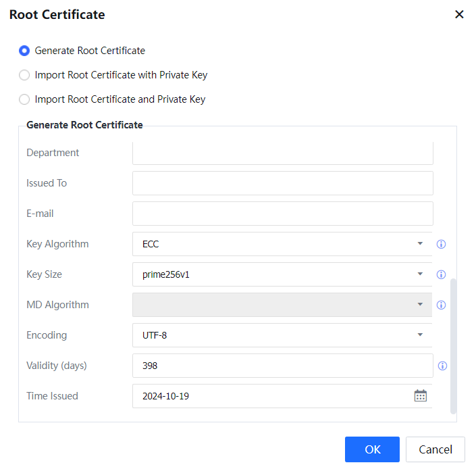Expand the Key Algorithm ECC dropdown
This screenshot has height=467, width=476.
coord(282,244)
